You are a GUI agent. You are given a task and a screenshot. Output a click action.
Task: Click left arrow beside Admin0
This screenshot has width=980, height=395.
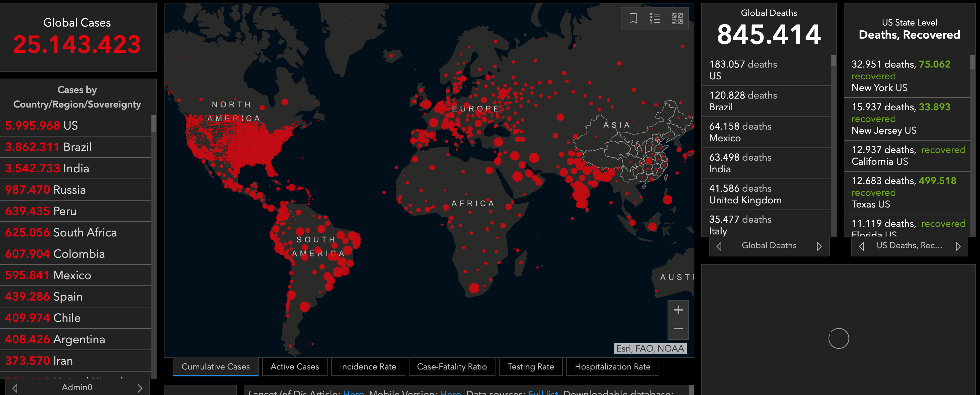click(x=15, y=388)
